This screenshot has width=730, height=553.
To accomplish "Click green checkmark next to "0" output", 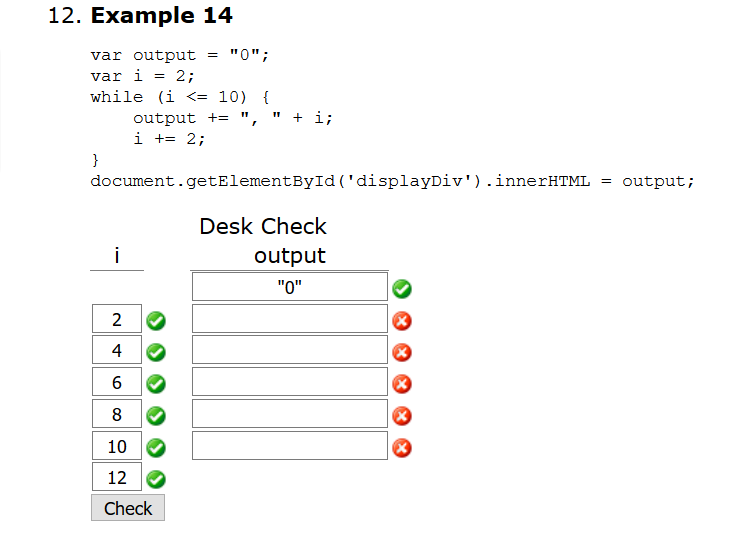I will 402,289.
